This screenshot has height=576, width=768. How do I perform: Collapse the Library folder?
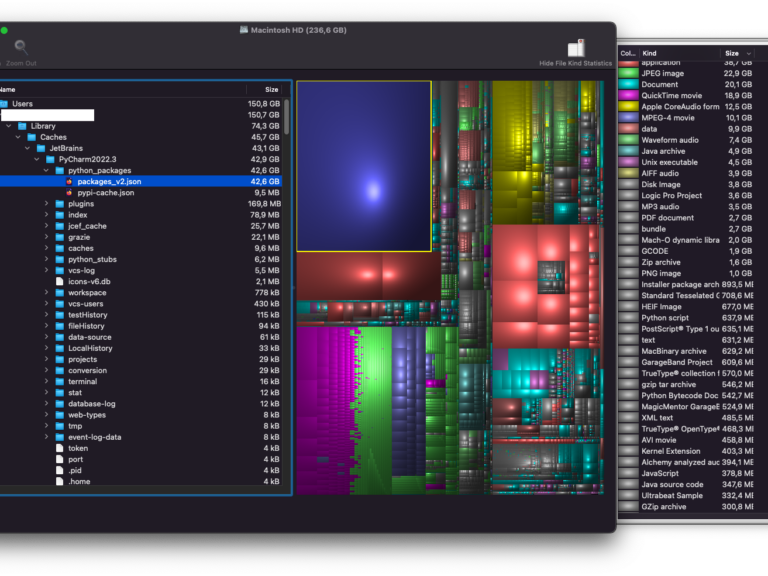[10, 126]
